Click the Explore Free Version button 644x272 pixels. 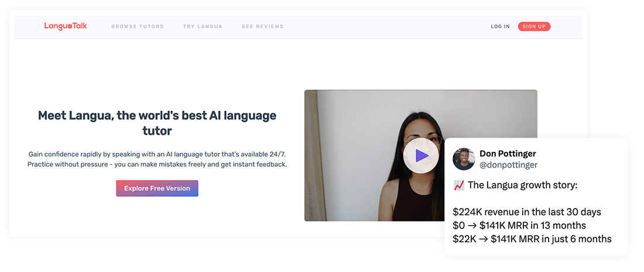pyautogui.click(x=157, y=189)
